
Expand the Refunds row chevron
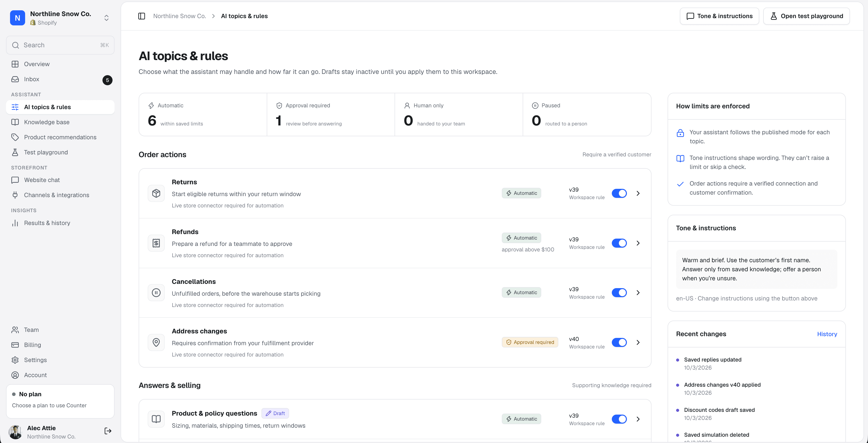click(x=638, y=243)
